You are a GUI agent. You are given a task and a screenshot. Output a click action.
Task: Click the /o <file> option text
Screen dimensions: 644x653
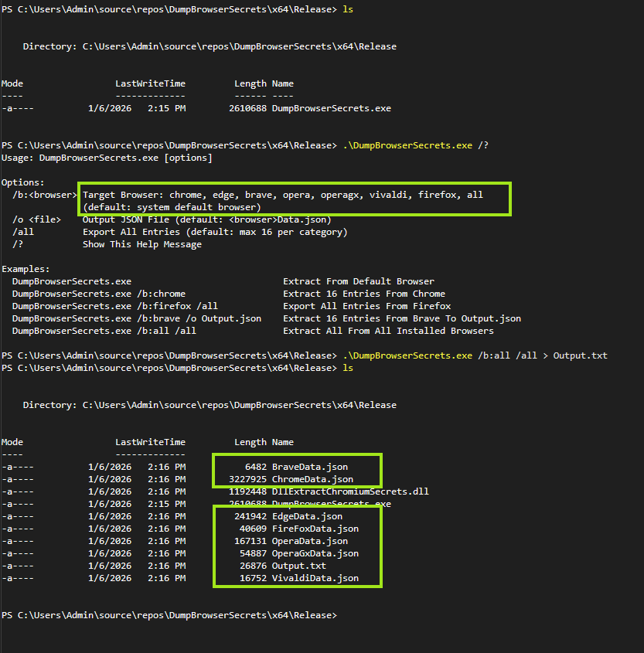coord(36,219)
